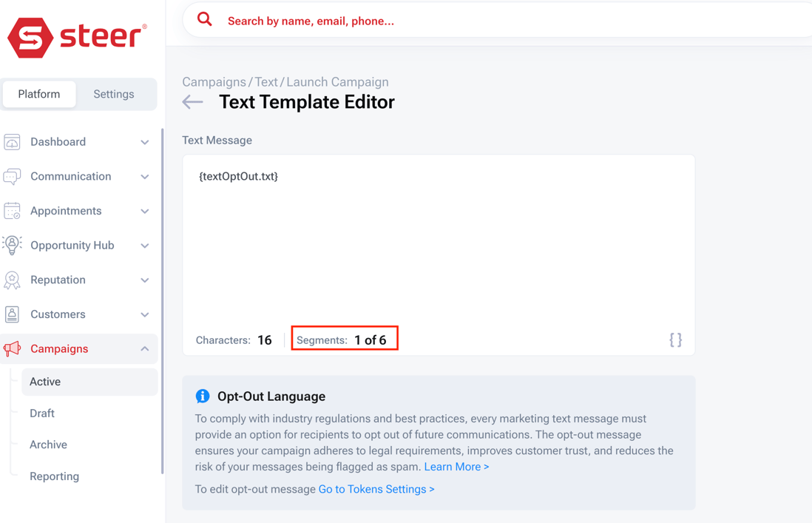Click the Steer logo
Image resolution: width=812 pixels, height=523 pixels.
click(x=77, y=37)
